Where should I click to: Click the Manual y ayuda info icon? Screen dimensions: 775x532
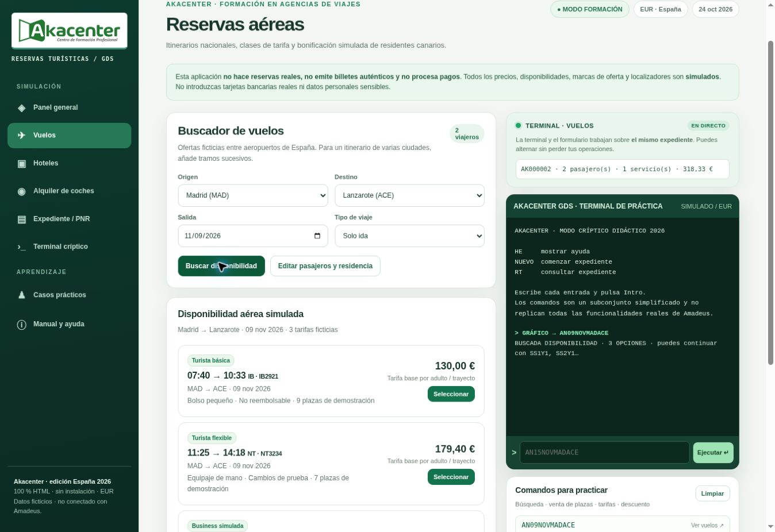[22, 325]
